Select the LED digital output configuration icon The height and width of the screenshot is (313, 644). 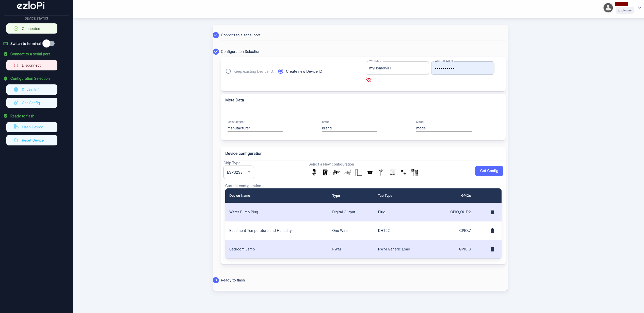[314, 172]
